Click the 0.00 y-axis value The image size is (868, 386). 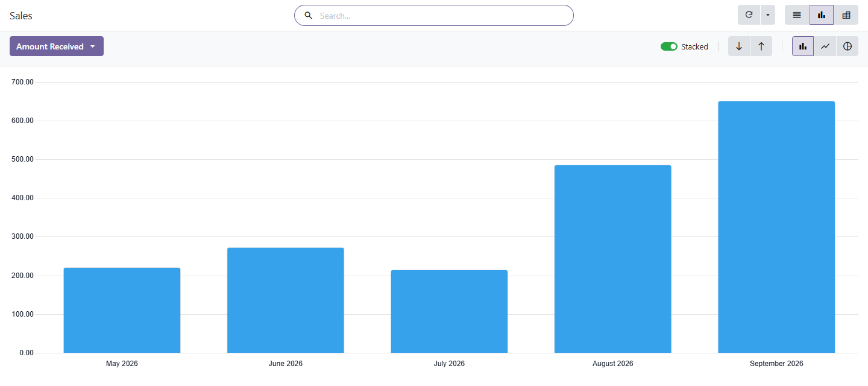tap(27, 353)
